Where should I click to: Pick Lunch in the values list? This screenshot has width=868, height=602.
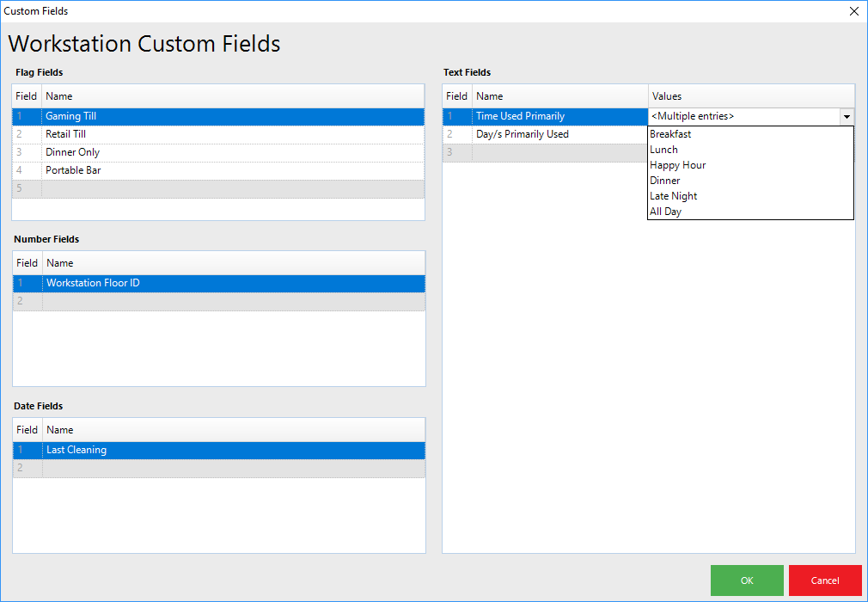pyautogui.click(x=663, y=150)
